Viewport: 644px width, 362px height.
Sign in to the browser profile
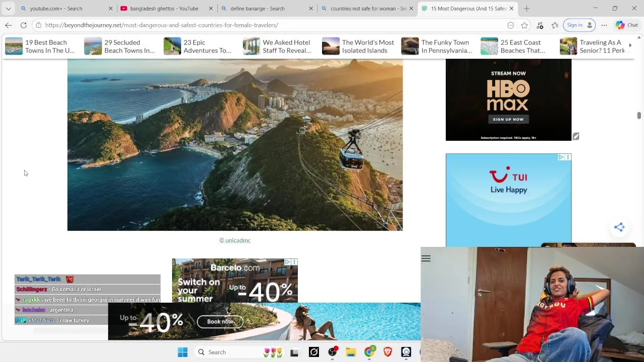point(579,25)
